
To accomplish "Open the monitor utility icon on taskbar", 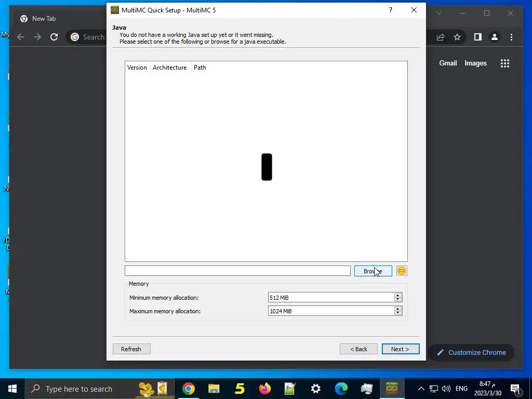I will 366,389.
